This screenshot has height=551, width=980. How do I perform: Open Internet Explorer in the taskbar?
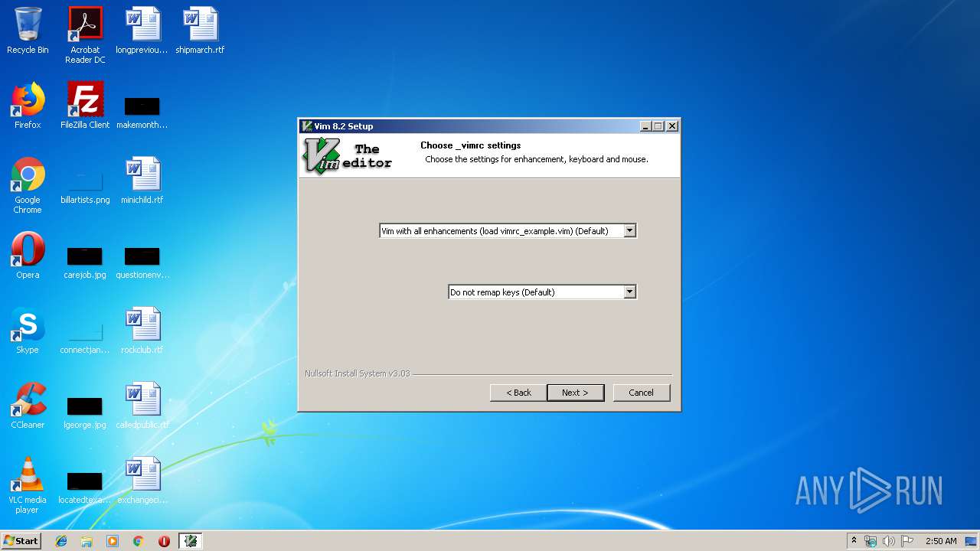[x=61, y=541]
